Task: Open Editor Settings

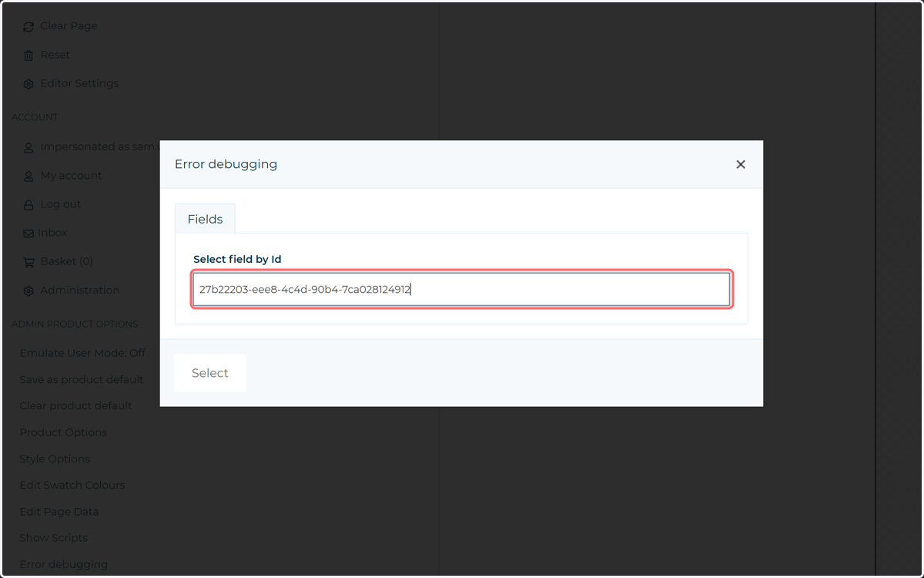Action: 79,83
